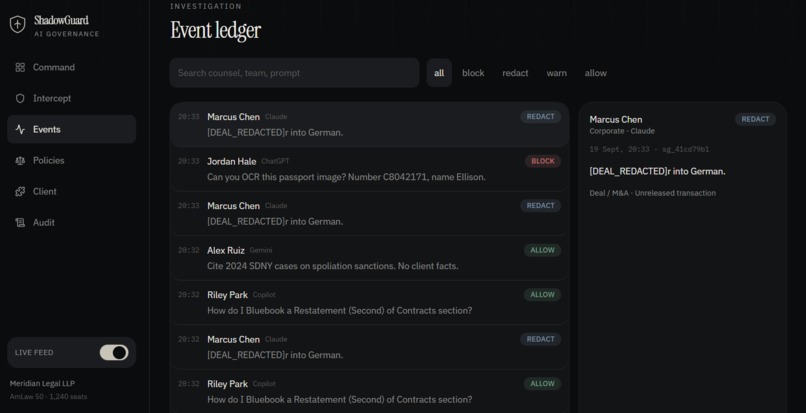Click the Events pulse icon
This screenshot has height=413, width=806.
20,130
